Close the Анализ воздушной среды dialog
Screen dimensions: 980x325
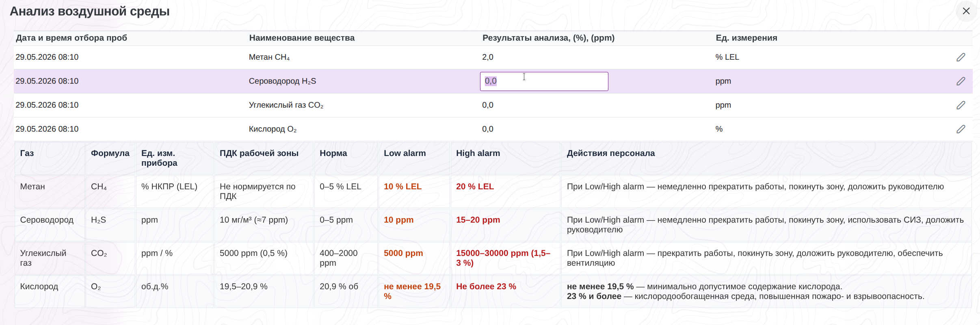tap(966, 11)
